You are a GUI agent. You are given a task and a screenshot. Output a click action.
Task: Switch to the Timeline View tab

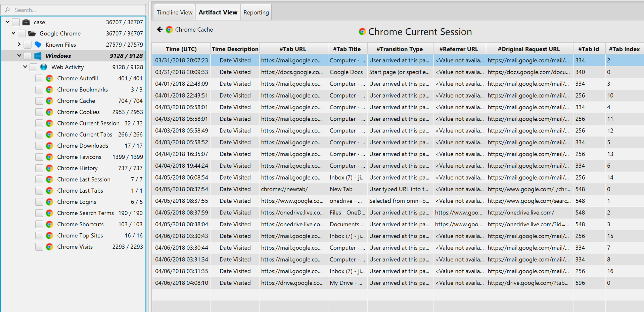174,12
